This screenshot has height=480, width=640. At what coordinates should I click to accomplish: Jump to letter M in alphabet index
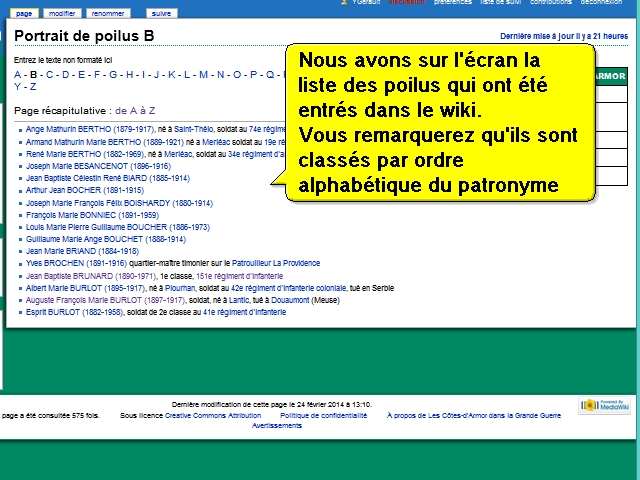(203, 74)
